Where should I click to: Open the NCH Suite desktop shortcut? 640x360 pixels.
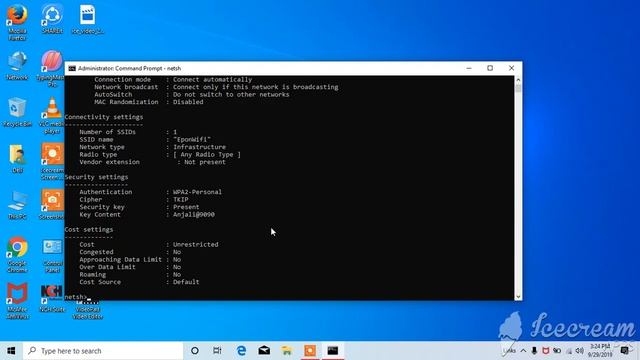click(x=52, y=298)
